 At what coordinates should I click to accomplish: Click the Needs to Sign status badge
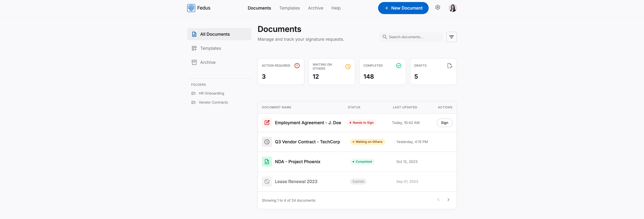[362, 123]
